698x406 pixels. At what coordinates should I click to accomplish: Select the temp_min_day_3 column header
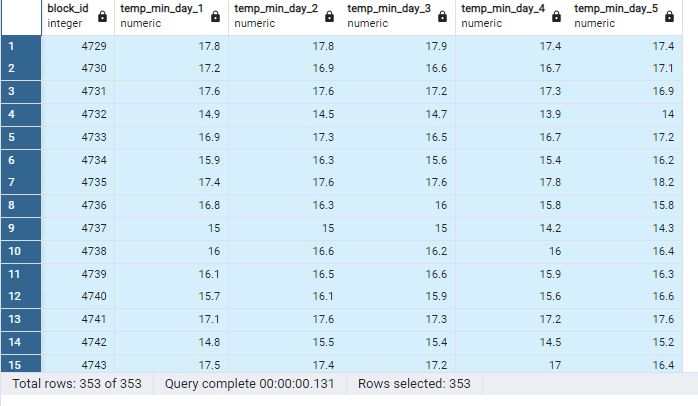point(398,17)
